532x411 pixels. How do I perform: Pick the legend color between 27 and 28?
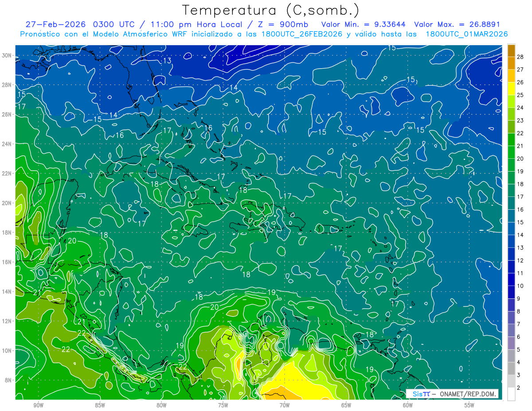coord(511,63)
